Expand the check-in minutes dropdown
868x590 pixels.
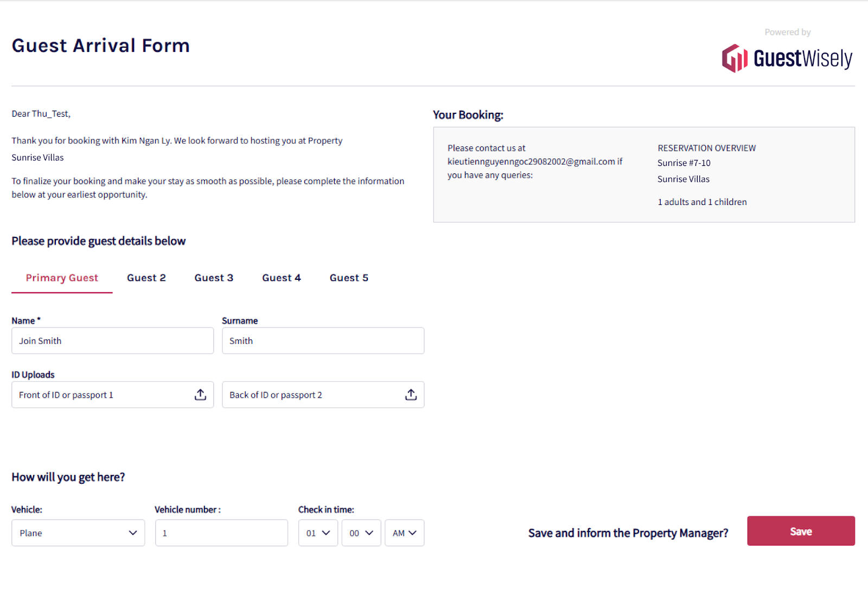[x=361, y=533]
